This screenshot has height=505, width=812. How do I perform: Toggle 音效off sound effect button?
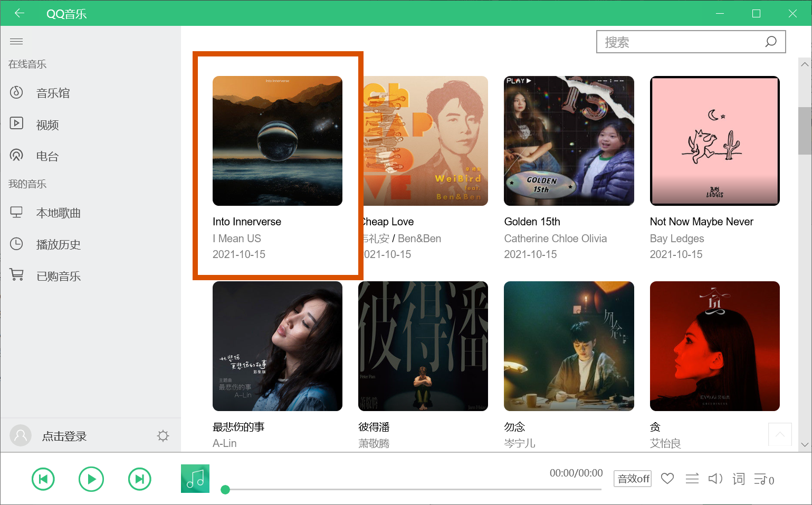point(633,479)
